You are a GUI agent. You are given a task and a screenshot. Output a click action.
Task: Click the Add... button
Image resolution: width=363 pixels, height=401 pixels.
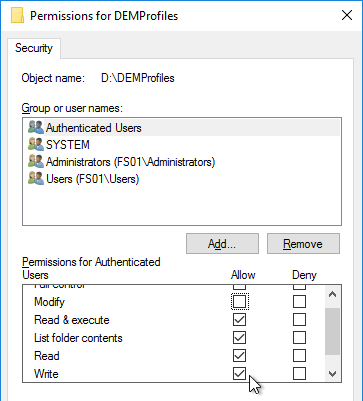(222, 244)
